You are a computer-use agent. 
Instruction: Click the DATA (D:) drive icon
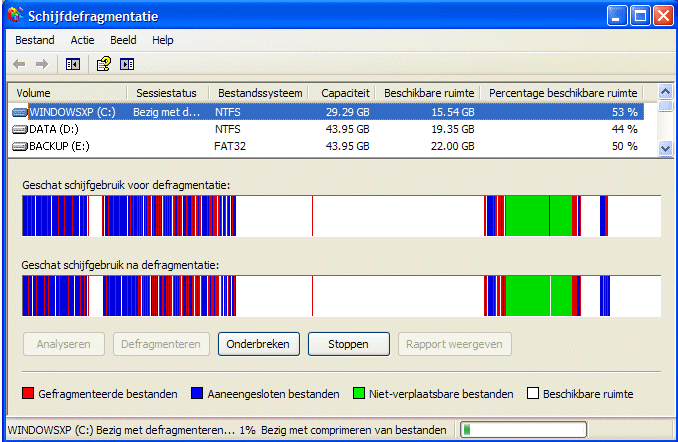[x=20, y=129]
